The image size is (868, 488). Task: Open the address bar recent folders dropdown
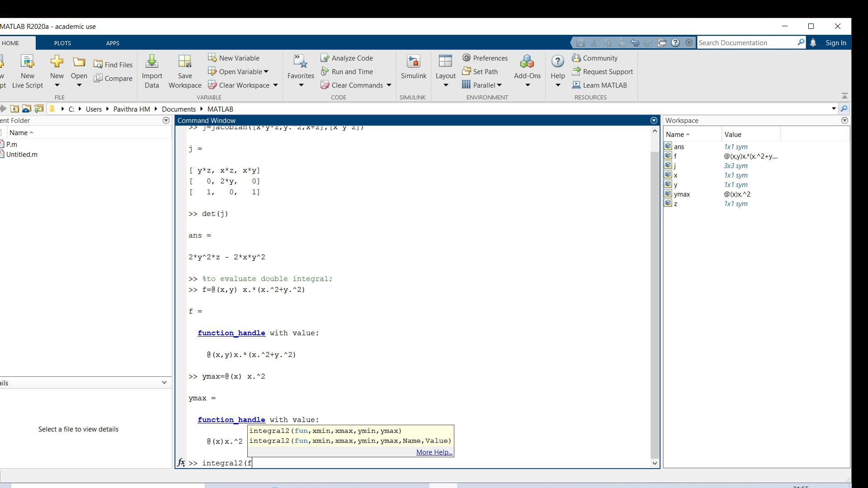click(x=834, y=109)
